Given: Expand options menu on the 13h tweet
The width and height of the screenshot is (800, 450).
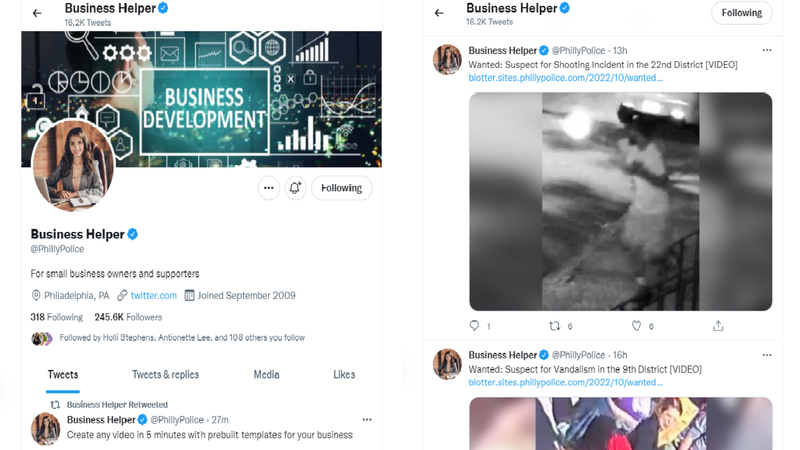Looking at the screenshot, I should tap(767, 50).
